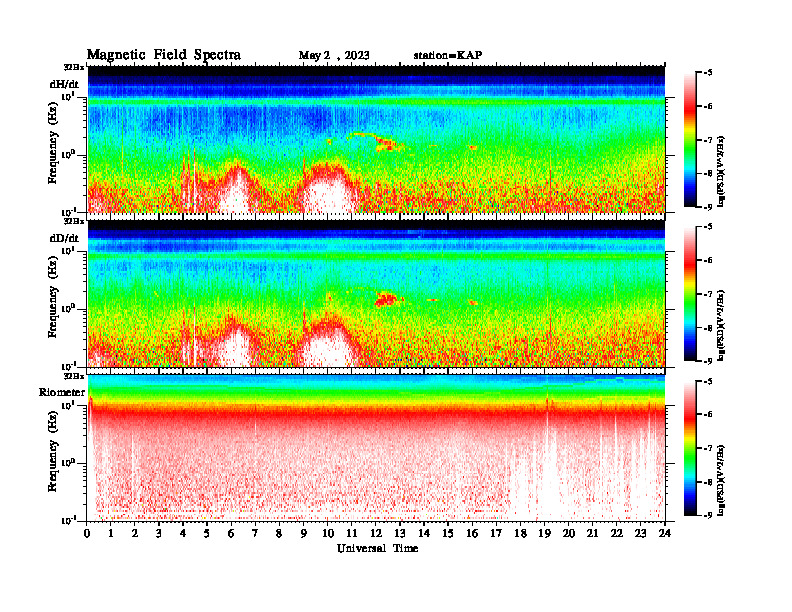Image resolution: width=792 pixels, height=612 pixels.
Task: Click the log PSD label beside Riometer color scale
Action: (722, 480)
